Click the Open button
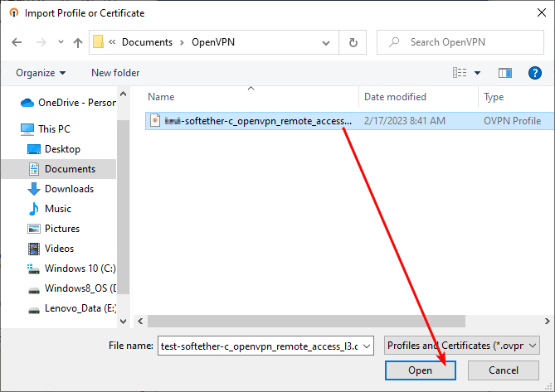 [x=421, y=370]
